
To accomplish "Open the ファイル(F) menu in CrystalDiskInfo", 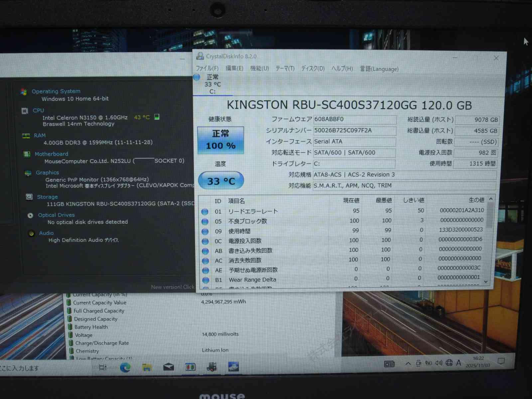I will point(207,68).
